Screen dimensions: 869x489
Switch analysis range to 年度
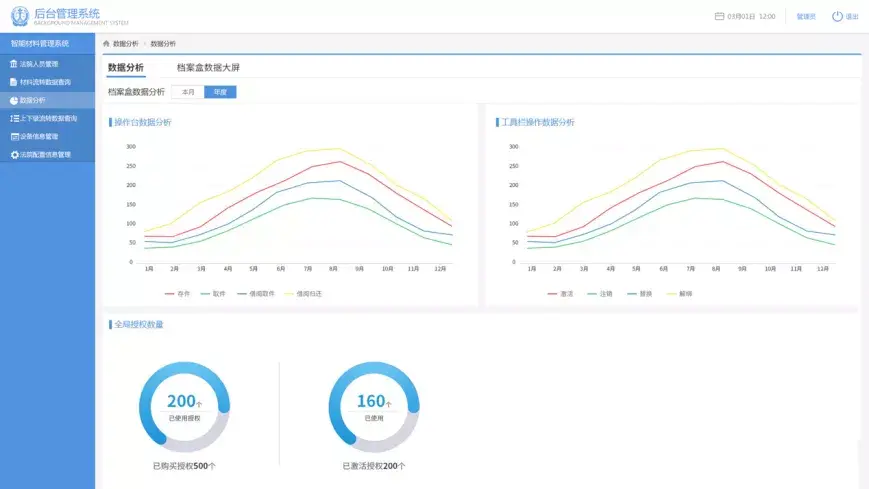click(221, 92)
